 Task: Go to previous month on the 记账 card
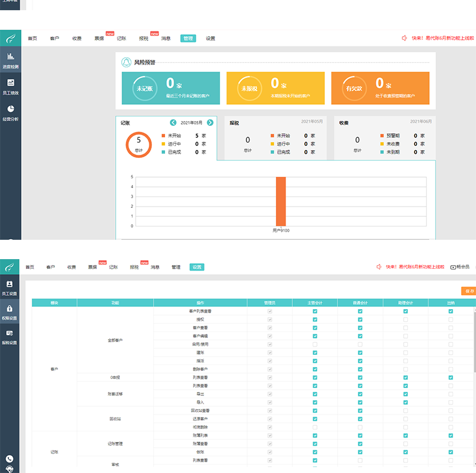pos(174,122)
